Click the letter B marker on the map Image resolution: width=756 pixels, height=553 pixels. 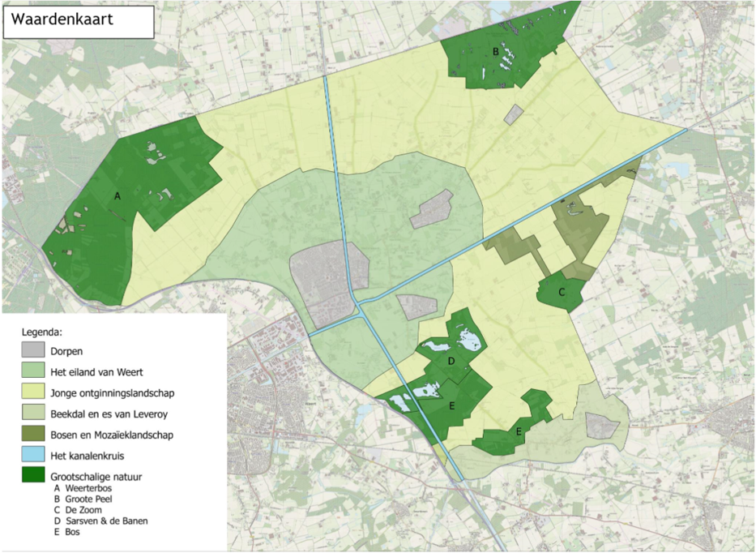(x=495, y=52)
